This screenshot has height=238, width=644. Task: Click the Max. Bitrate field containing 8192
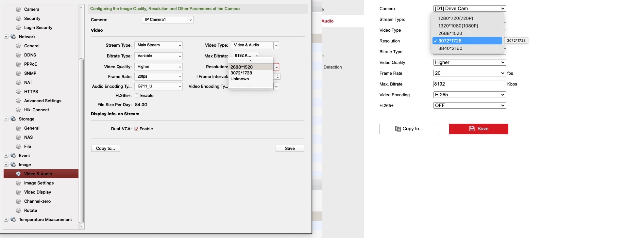(x=469, y=84)
